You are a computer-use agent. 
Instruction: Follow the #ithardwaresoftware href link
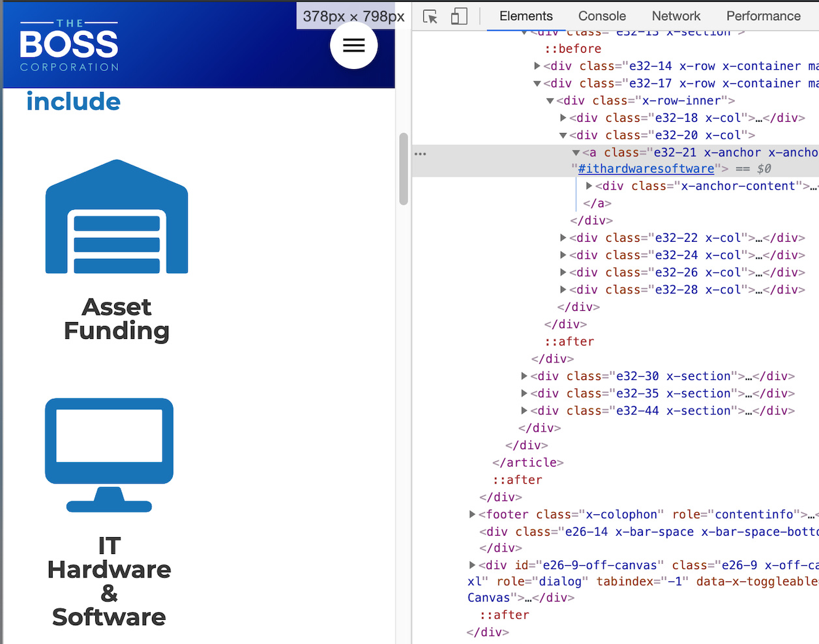click(x=646, y=169)
